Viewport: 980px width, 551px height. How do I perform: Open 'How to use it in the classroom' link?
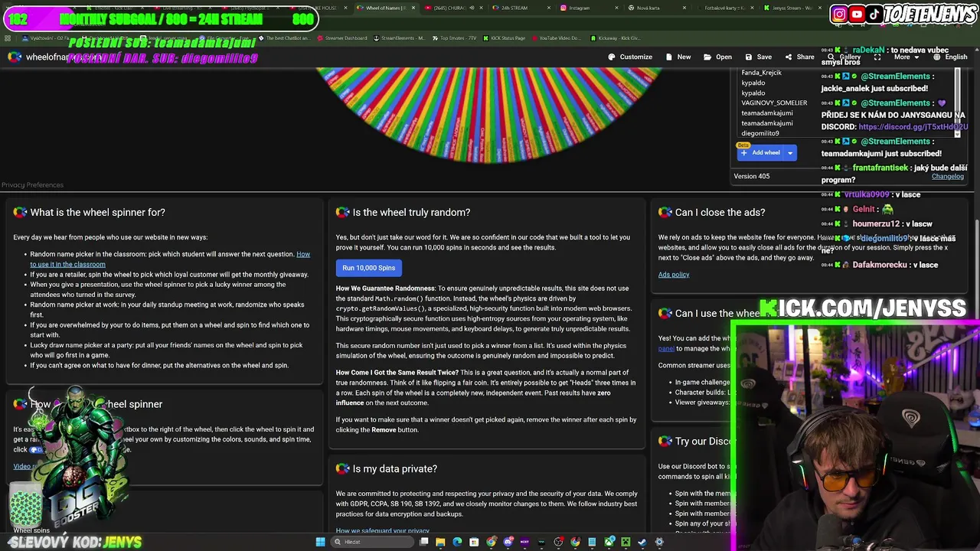(x=170, y=259)
